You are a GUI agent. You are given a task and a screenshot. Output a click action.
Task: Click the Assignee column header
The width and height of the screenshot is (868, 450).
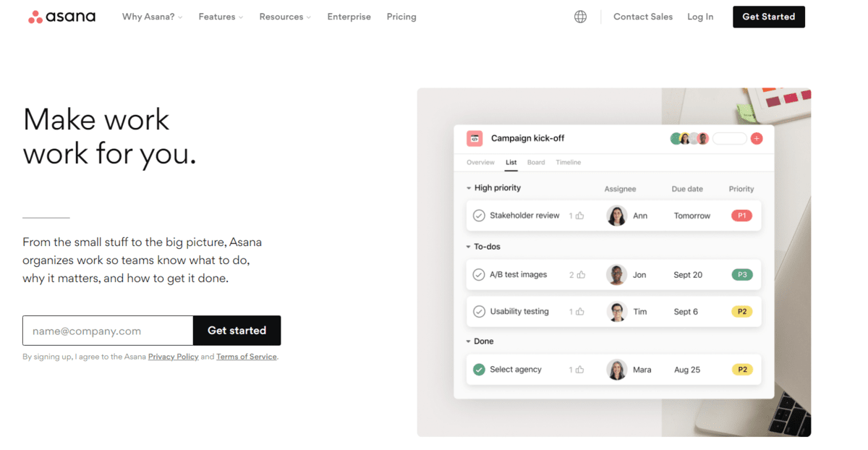point(620,189)
